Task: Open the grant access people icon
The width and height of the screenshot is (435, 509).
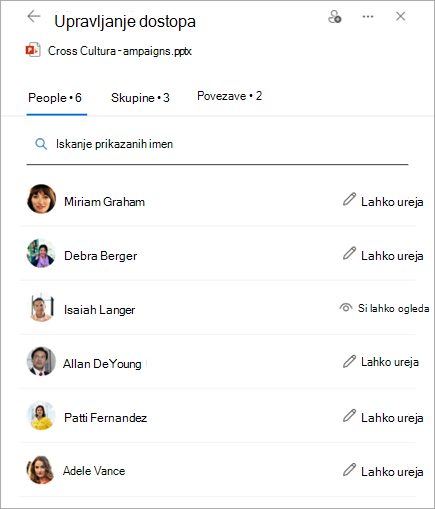Action: coord(335,16)
